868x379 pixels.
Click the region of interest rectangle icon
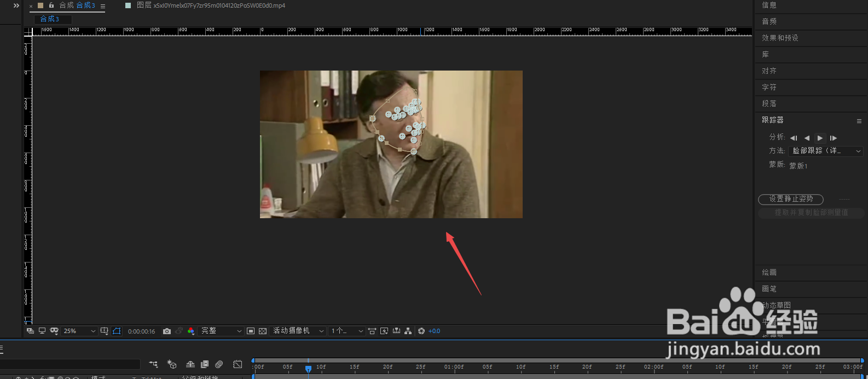(x=251, y=331)
